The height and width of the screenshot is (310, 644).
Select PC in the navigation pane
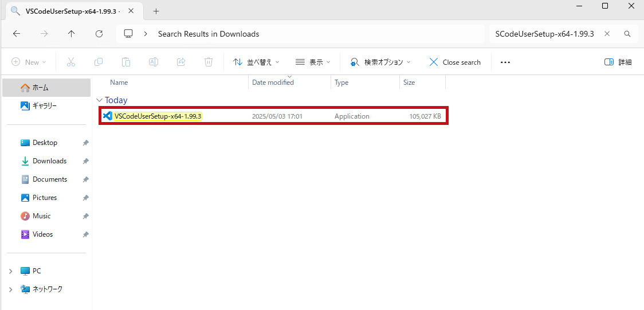point(31,271)
